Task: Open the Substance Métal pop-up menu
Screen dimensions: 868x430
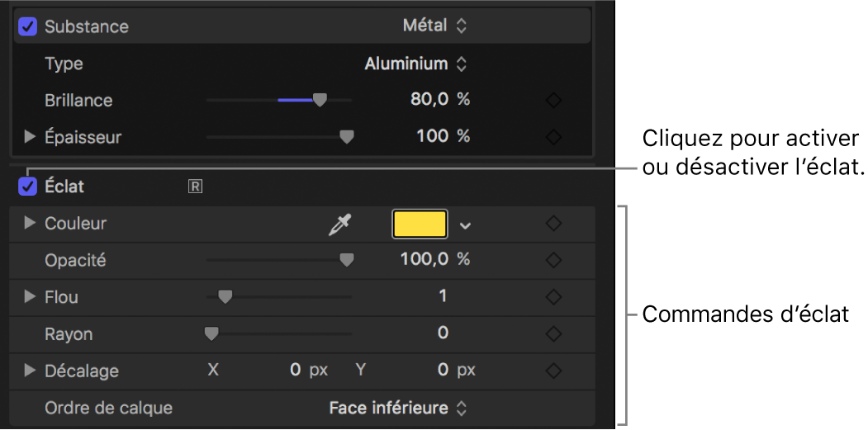Action: (x=434, y=26)
